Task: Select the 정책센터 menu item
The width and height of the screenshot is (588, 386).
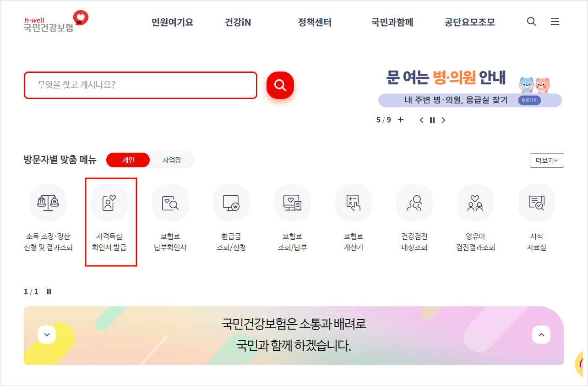Action: click(x=314, y=22)
